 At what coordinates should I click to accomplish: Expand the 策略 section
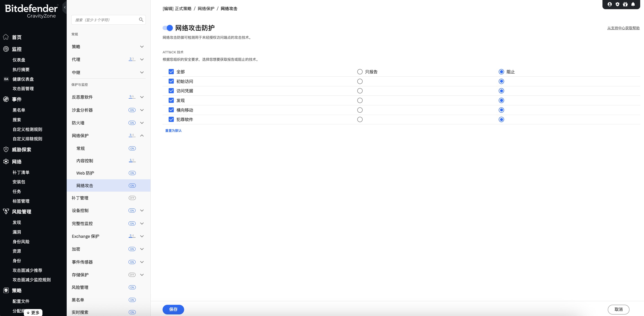point(141,47)
